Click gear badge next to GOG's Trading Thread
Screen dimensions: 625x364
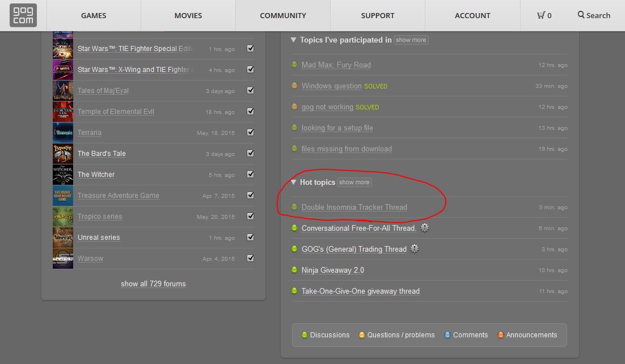point(415,249)
